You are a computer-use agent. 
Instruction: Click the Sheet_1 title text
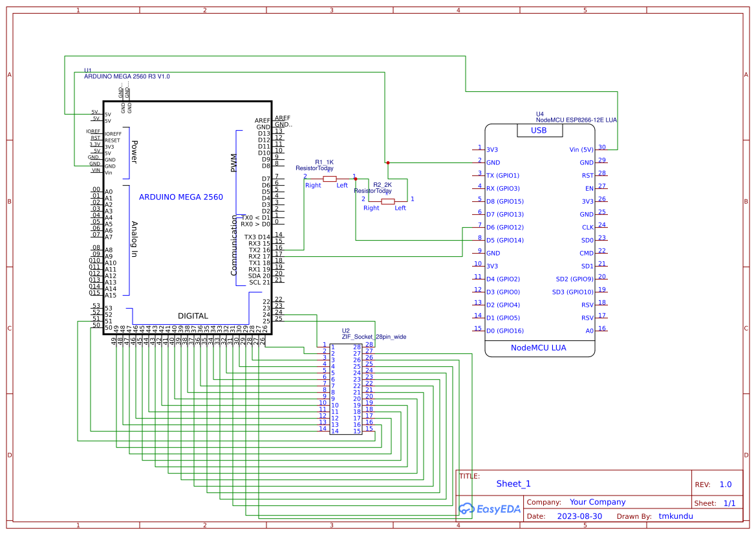pos(513,483)
